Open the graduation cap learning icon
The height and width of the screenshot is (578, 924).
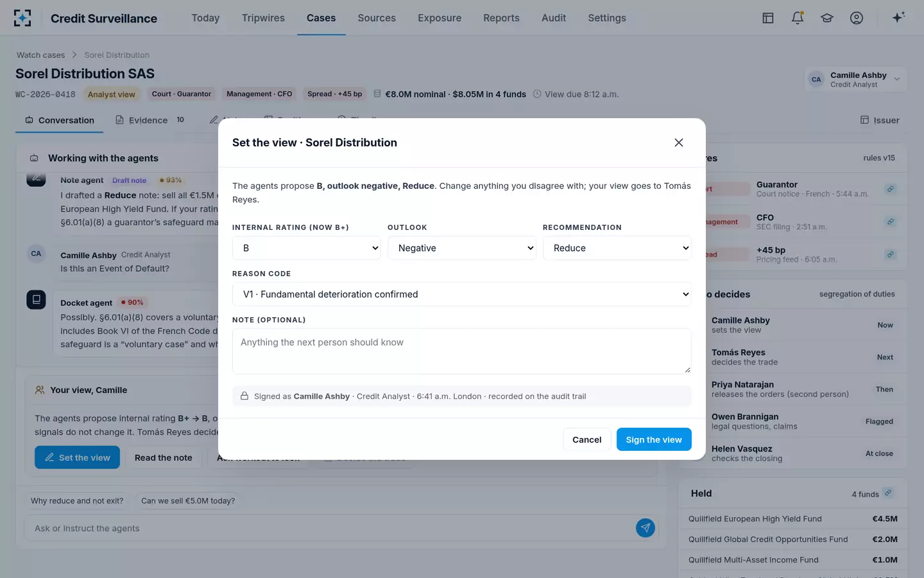coord(827,18)
